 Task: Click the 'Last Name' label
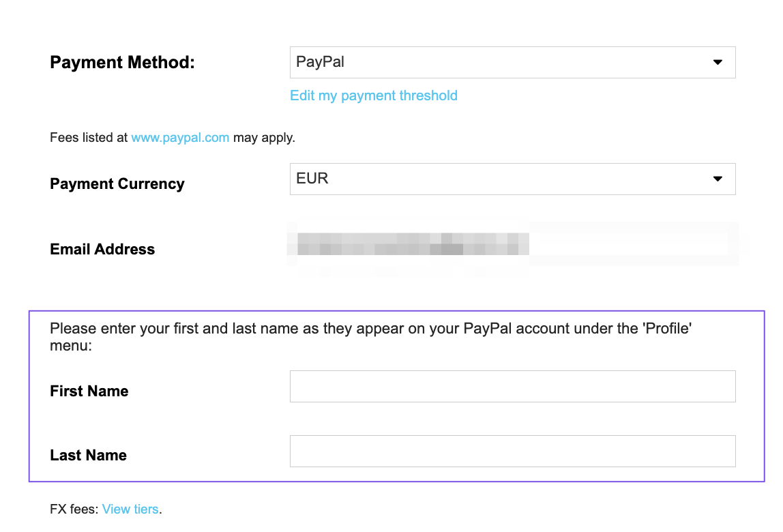click(x=89, y=456)
